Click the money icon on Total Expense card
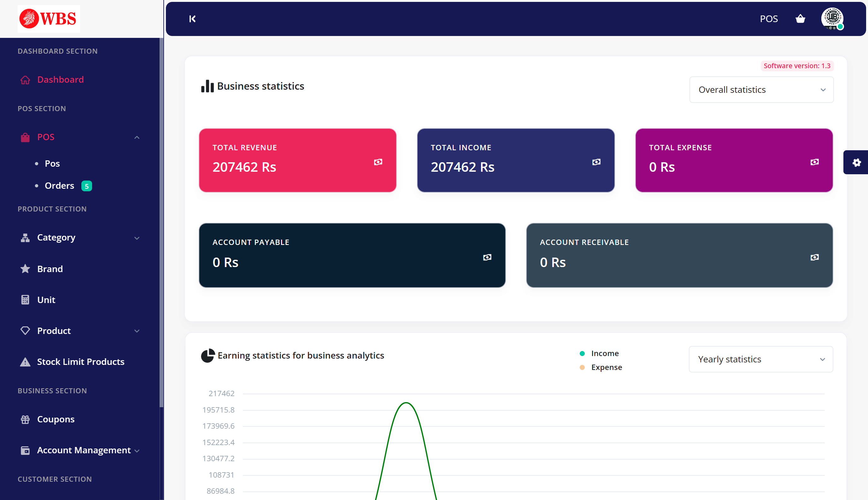The image size is (868, 500). (814, 162)
